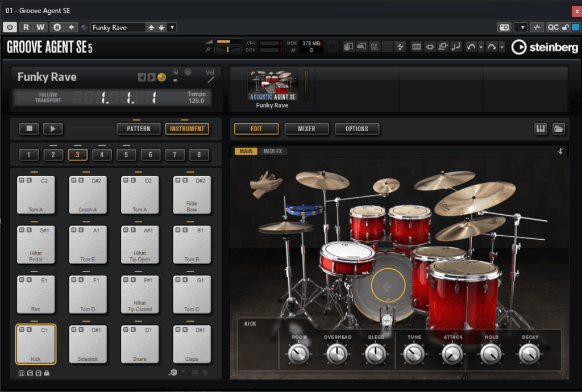
Task: Open the Edit page
Action: [x=256, y=129]
